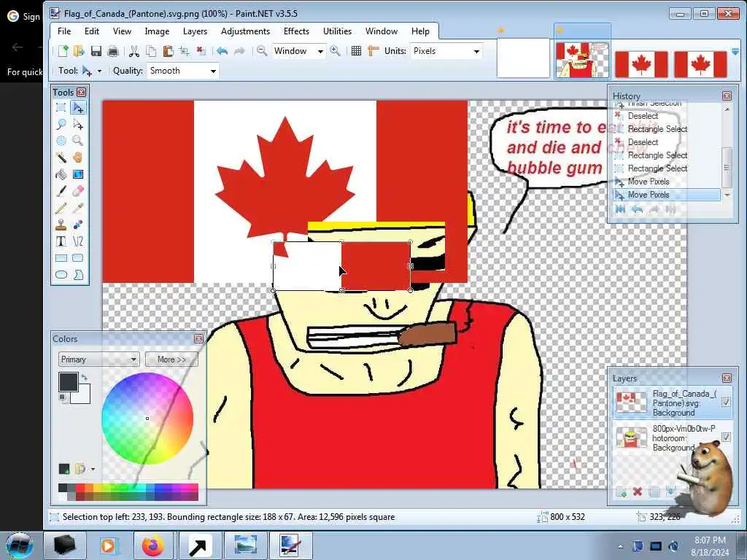The width and height of the screenshot is (747, 560).
Task: Toggle visibility of Flag_of_Canada layer
Action: tap(726, 402)
